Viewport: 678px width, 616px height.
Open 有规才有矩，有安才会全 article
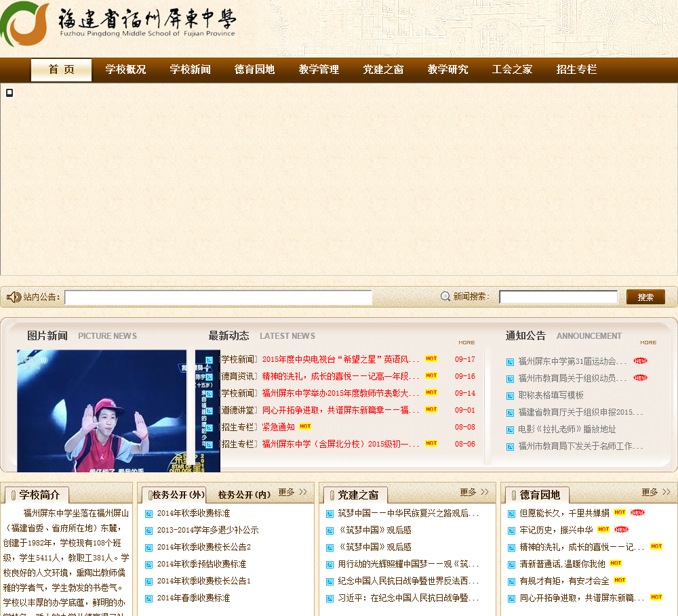coord(564,581)
